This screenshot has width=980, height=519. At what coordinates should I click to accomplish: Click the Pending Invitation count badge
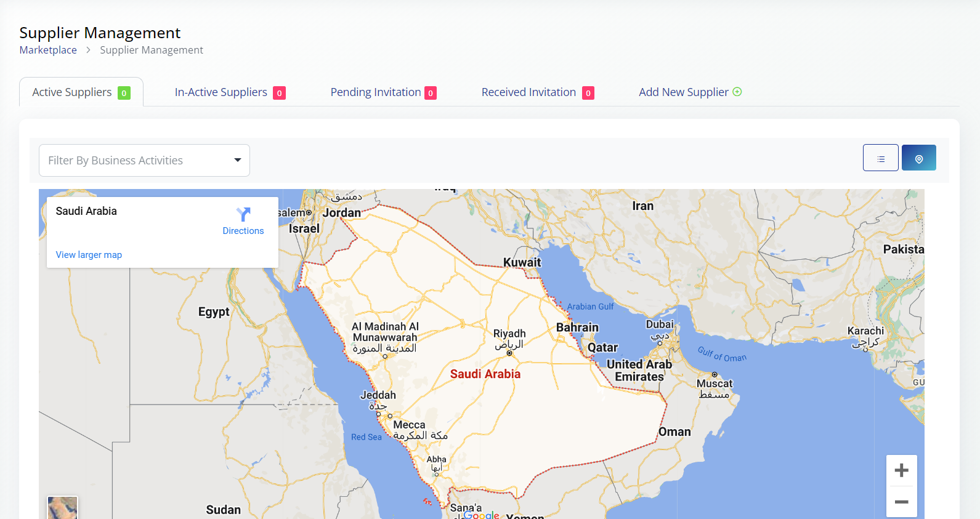pos(431,93)
